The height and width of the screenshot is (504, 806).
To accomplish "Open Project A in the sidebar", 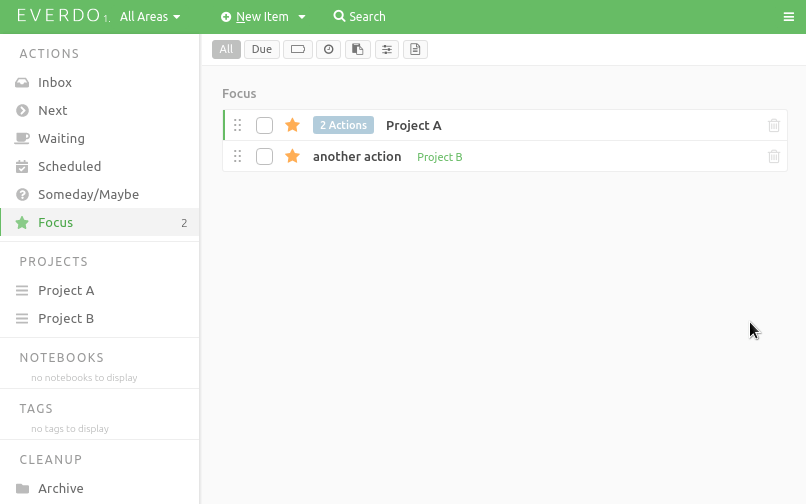I will point(100,290).
